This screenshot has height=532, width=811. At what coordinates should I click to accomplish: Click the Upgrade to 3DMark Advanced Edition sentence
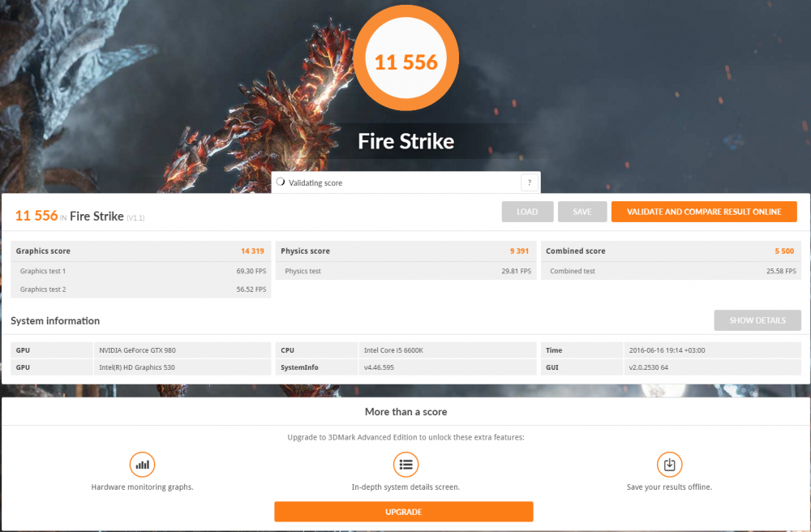click(x=406, y=437)
